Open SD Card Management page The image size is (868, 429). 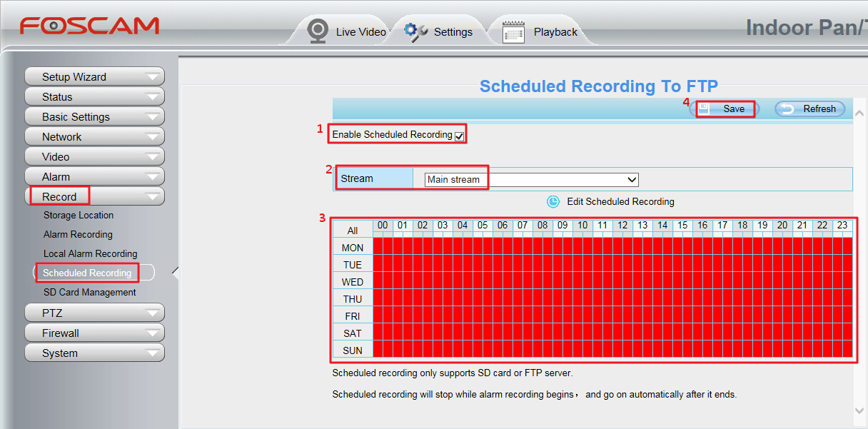(89, 292)
